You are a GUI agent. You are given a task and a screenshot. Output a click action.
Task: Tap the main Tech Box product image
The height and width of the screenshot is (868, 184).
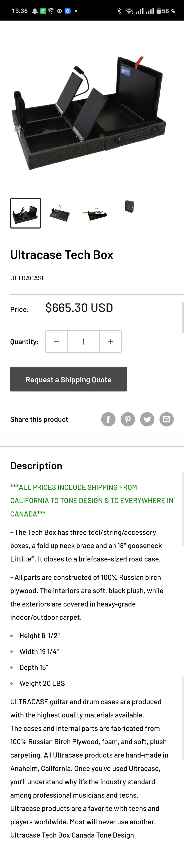pos(90,113)
